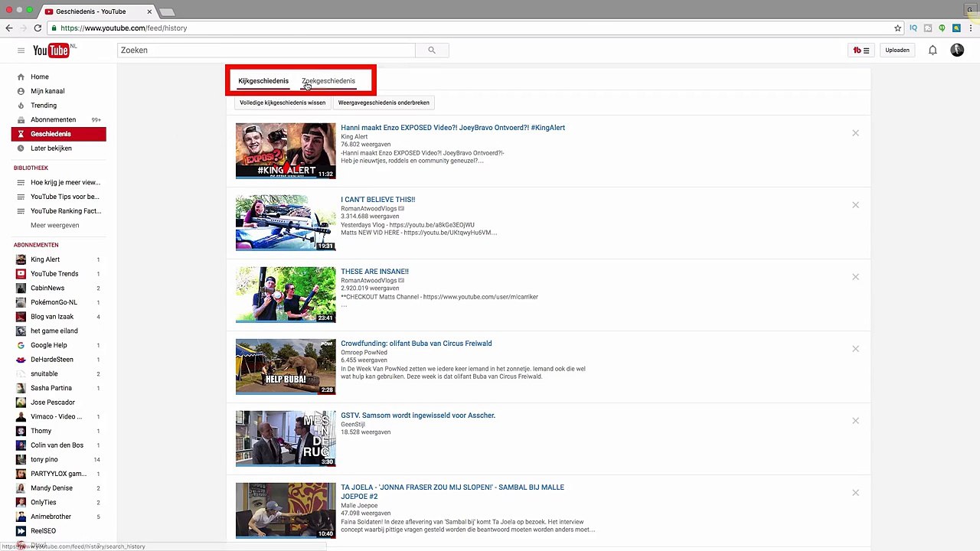Remove the TA JOELA video from history
This screenshot has width=980, height=551.
coord(855,493)
